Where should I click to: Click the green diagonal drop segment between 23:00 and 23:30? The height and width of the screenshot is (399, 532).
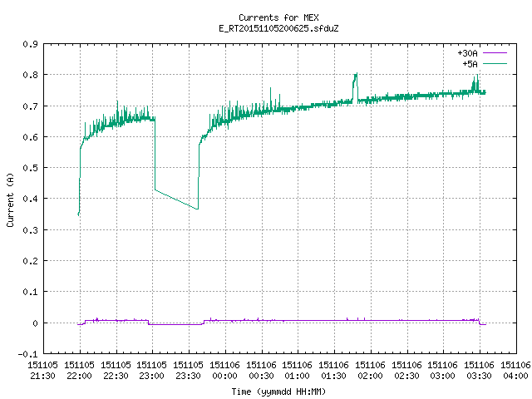point(176,199)
